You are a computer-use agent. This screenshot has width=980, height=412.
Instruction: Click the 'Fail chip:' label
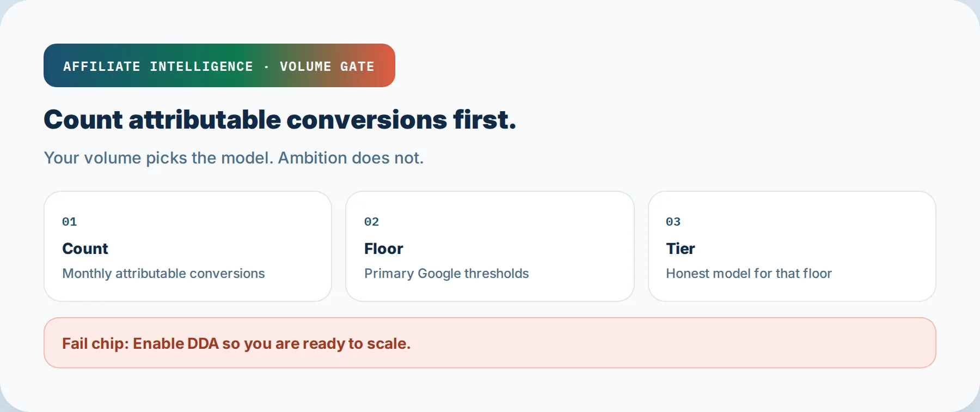click(x=95, y=344)
